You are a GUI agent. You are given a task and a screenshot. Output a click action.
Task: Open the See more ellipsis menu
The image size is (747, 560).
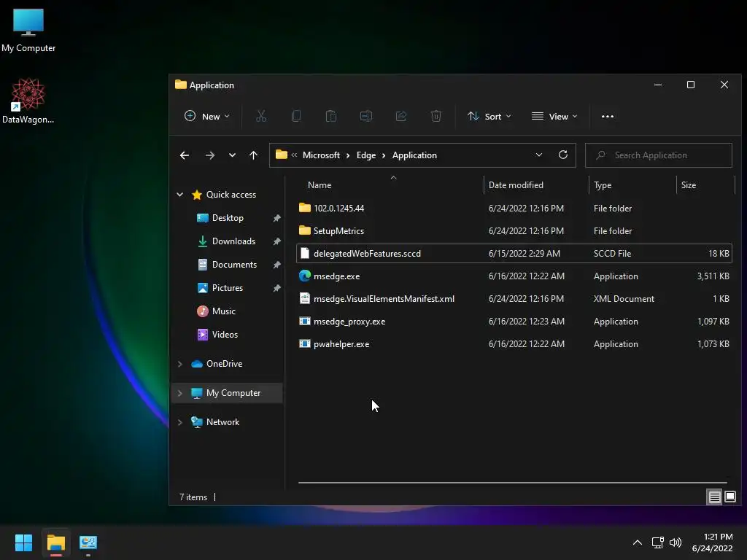(x=608, y=116)
